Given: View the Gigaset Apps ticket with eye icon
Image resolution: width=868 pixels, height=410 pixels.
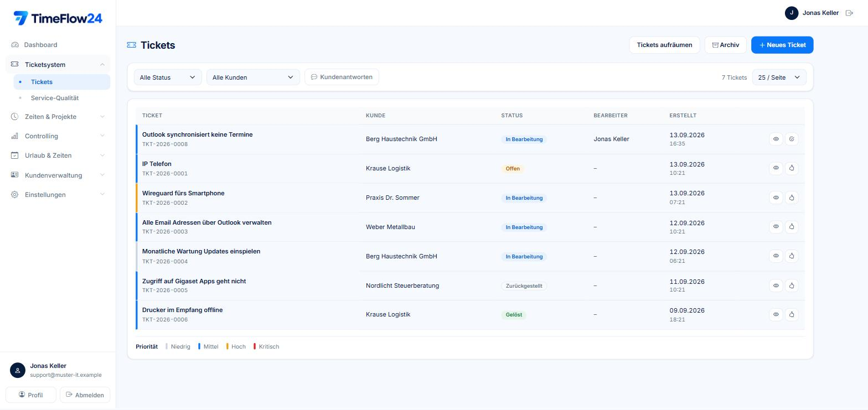Looking at the screenshot, I should pos(776,286).
